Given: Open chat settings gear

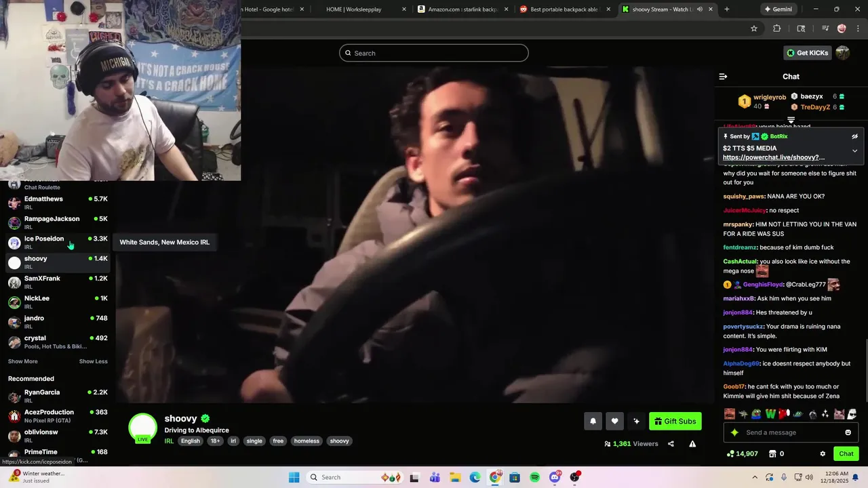Looking at the screenshot, I should click(823, 454).
